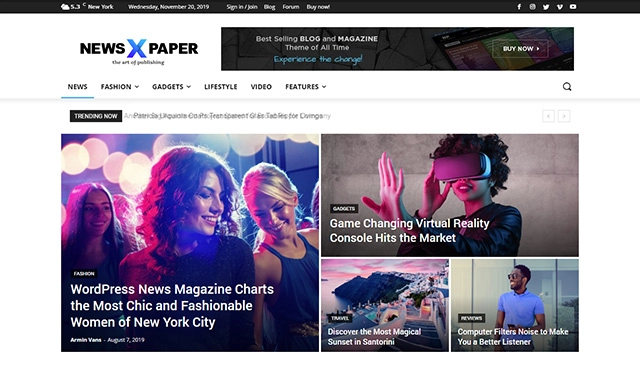Open the YouTube social icon

573,7
